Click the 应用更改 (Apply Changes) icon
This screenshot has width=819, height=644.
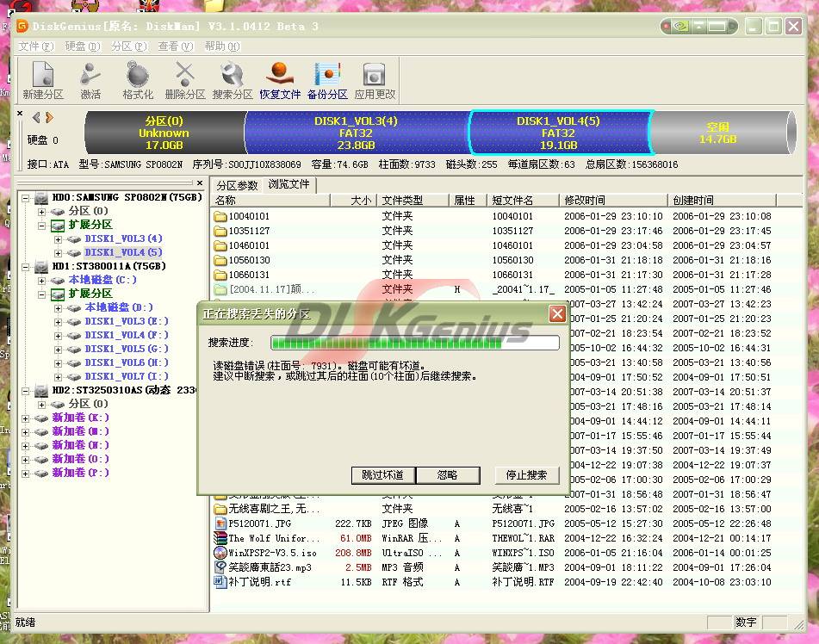375,79
